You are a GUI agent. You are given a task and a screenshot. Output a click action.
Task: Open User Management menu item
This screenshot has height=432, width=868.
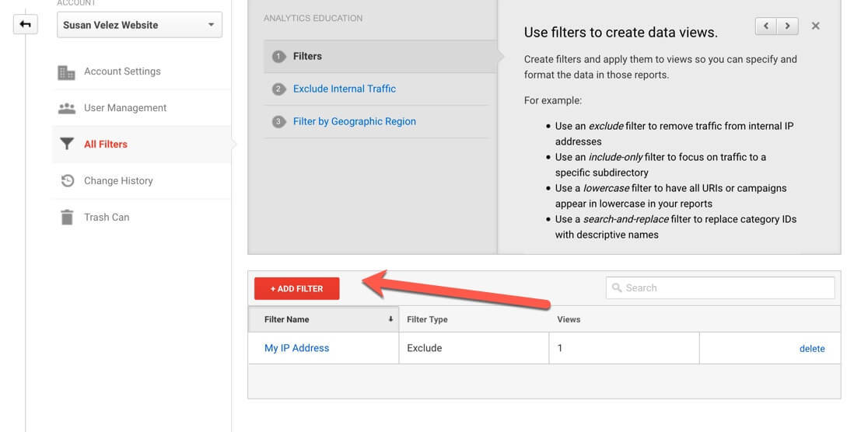[x=125, y=108]
